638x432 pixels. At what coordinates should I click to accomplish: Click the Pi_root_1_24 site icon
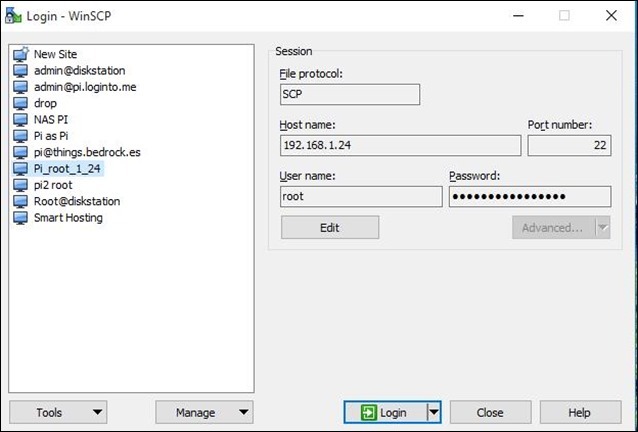[x=20, y=169]
